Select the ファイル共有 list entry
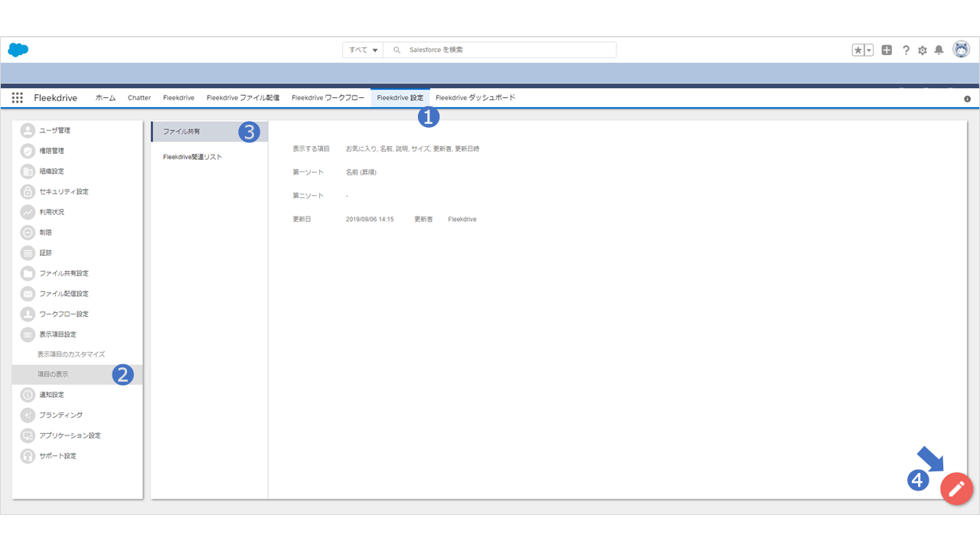This screenshot has height=551, width=980. 210,132
